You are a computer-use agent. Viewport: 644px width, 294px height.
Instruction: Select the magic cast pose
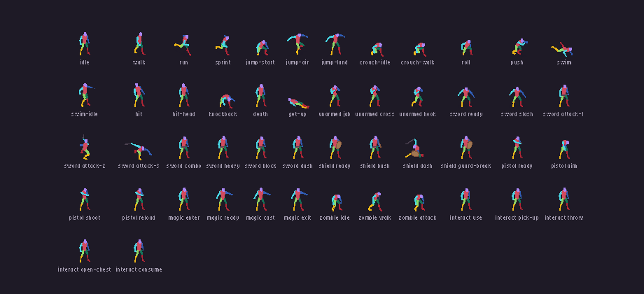(x=261, y=199)
